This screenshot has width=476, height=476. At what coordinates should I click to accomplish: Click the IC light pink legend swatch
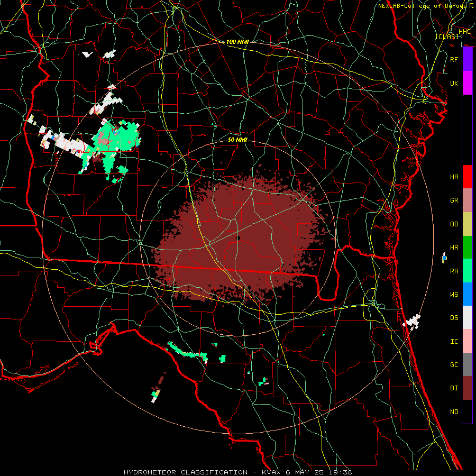coord(467,341)
